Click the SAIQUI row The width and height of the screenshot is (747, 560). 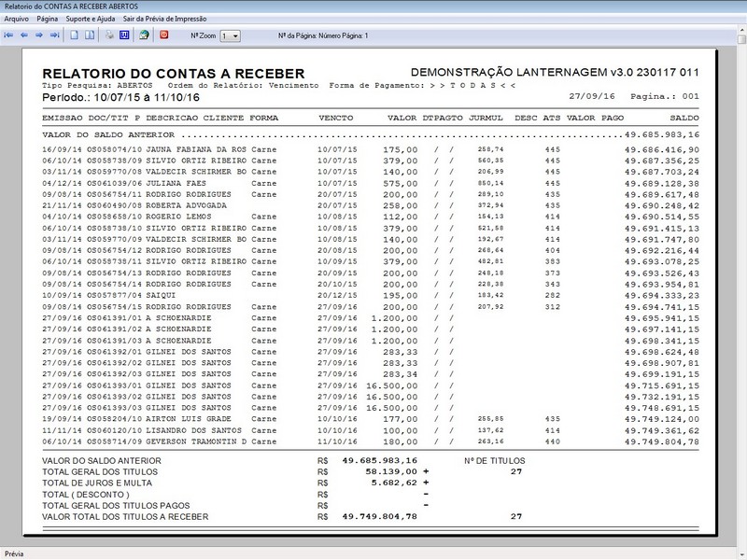371,295
